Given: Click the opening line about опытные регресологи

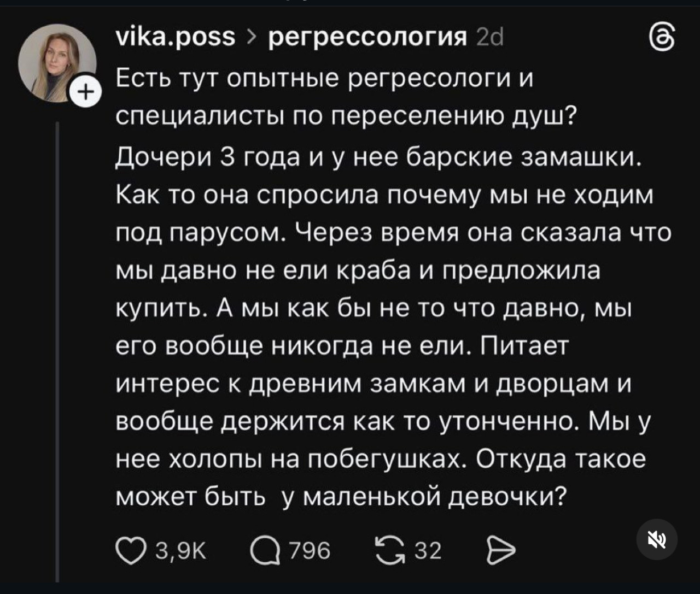Looking at the screenshot, I should point(324,79).
